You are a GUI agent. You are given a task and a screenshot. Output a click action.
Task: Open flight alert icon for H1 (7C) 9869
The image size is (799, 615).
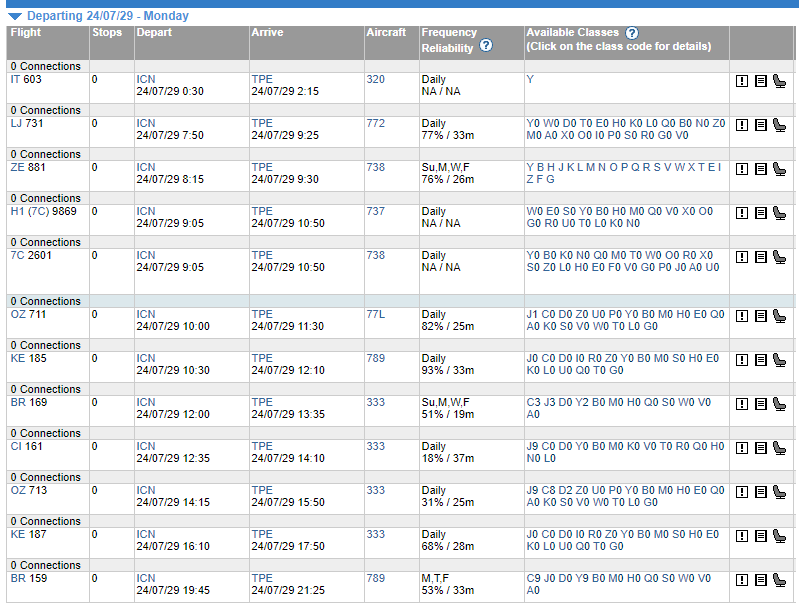click(x=742, y=213)
